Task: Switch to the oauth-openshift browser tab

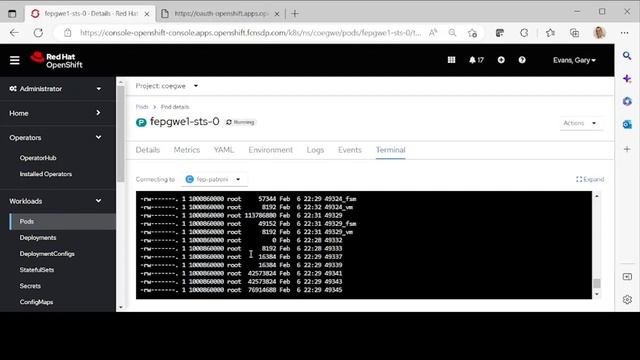Action: point(220,13)
